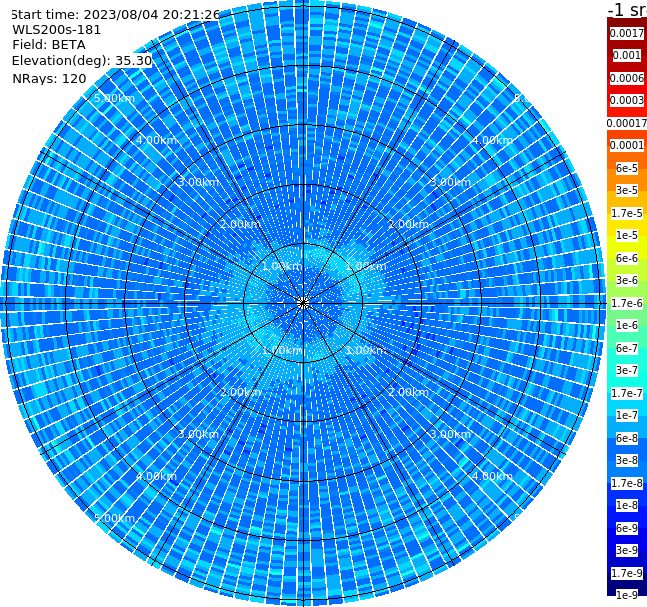This screenshot has width=647, height=607.
Task: Click the NRays: 120 text
Action: 49,78
